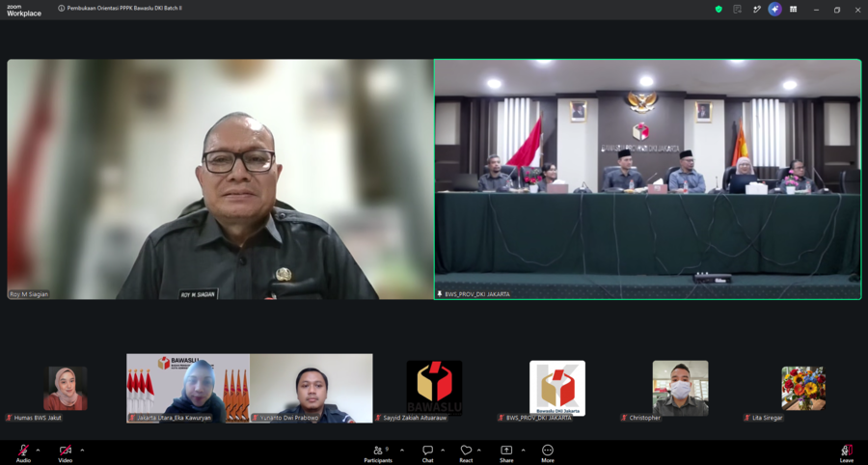Image resolution: width=868 pixels, height=465 pixels.
Task: Select Yunanto Dwi Prabowo video thumbnail
Action: click(x=312, y=388)
